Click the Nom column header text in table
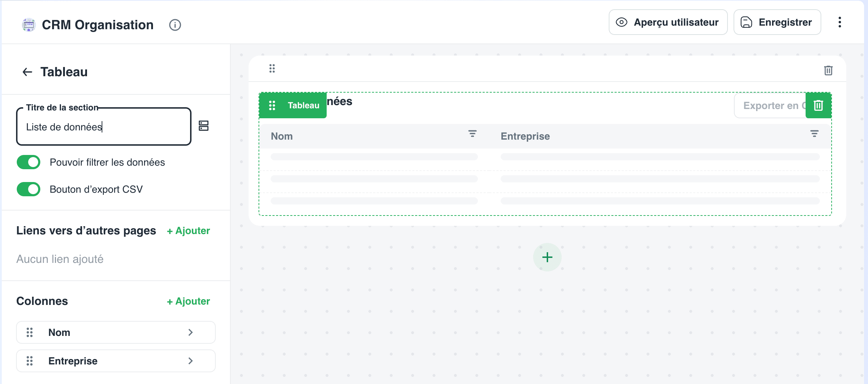 point(282,136)
